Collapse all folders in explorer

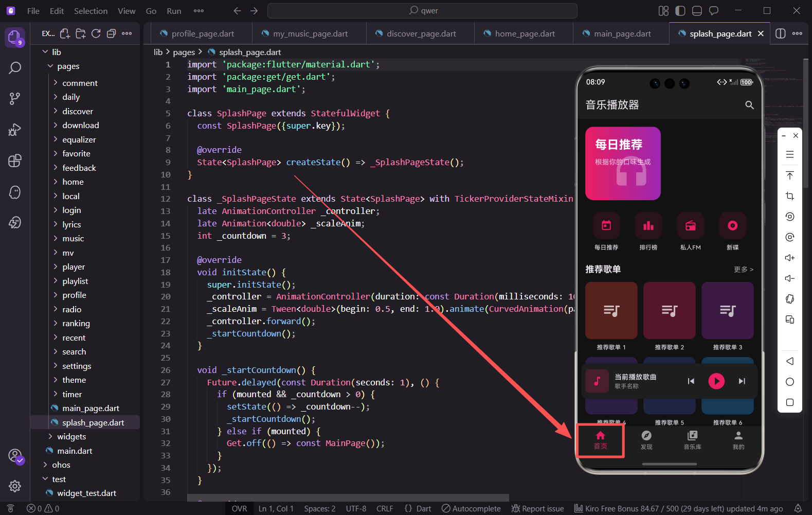(111, 33)
